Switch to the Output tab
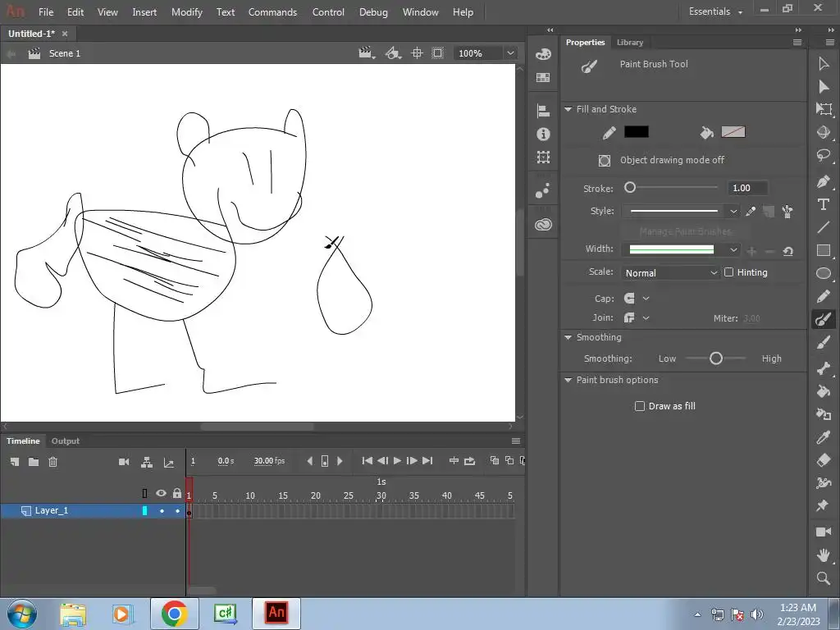Viewport: 840px width, 630px height. click(x=66, y=441)
